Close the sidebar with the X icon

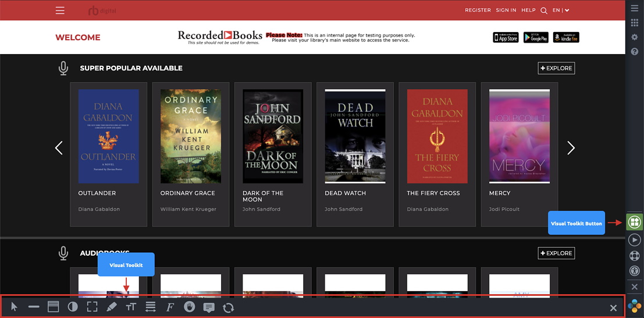point(635,287)
